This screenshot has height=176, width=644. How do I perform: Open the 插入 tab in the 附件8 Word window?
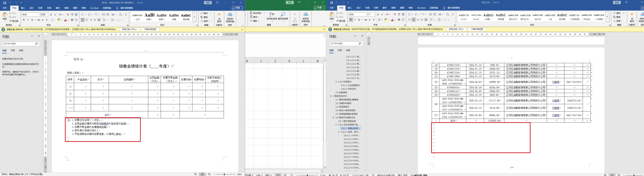click(x=23, y=8)
